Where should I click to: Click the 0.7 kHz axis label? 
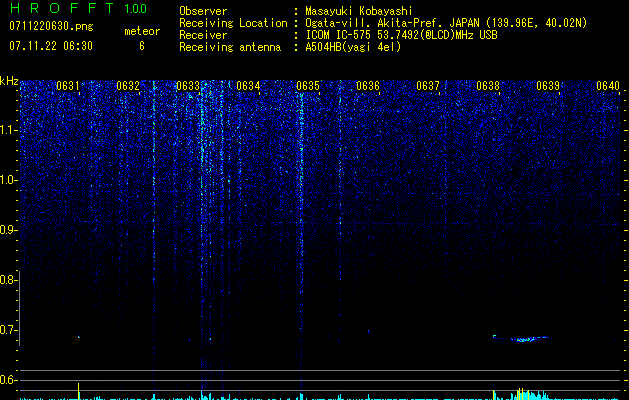tap(8, 330)
